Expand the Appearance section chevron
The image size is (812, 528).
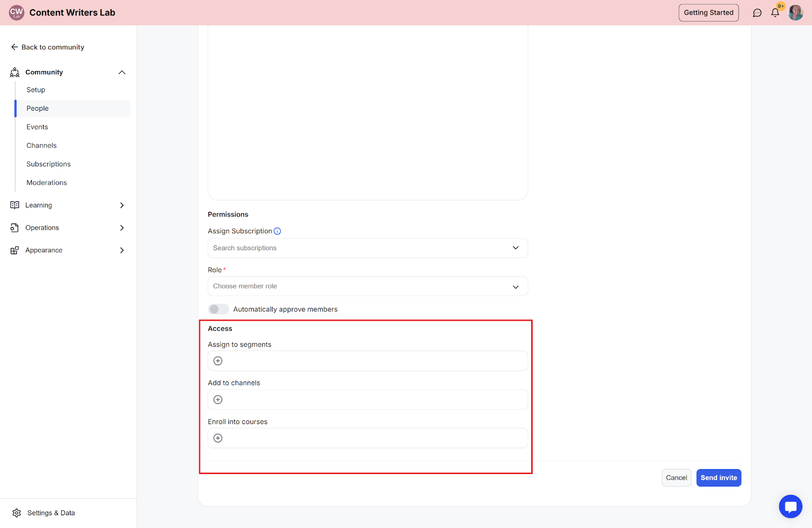122,251
